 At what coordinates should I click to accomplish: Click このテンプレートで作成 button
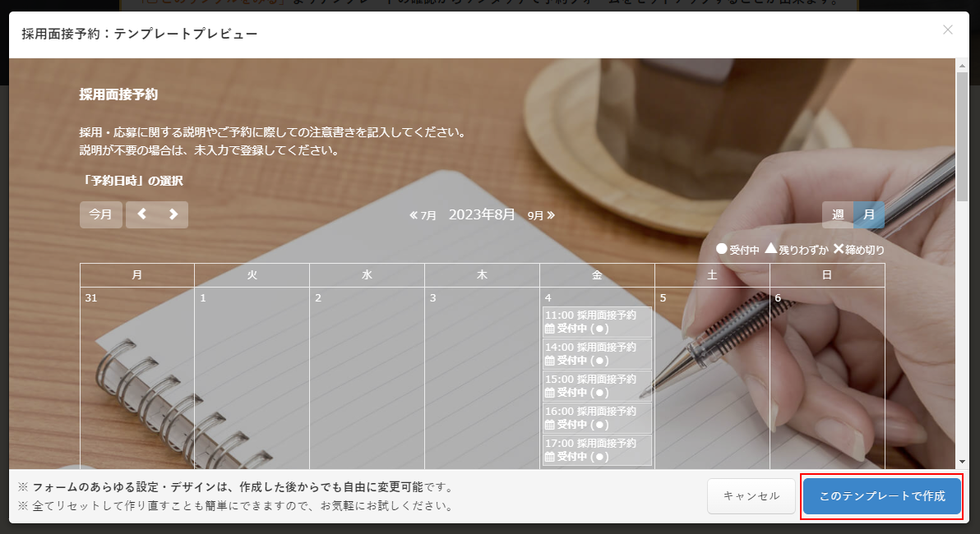coord(881,496)
